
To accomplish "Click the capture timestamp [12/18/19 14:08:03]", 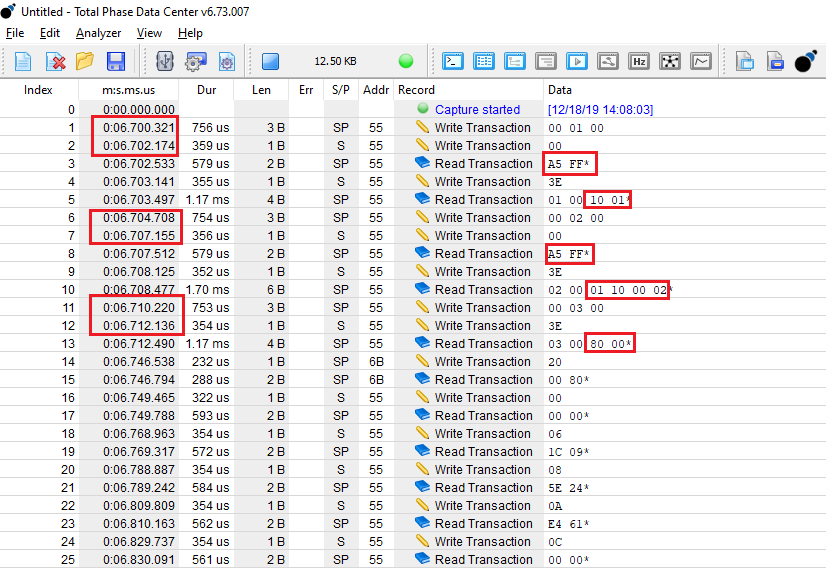I will click(x=600, y=110).
